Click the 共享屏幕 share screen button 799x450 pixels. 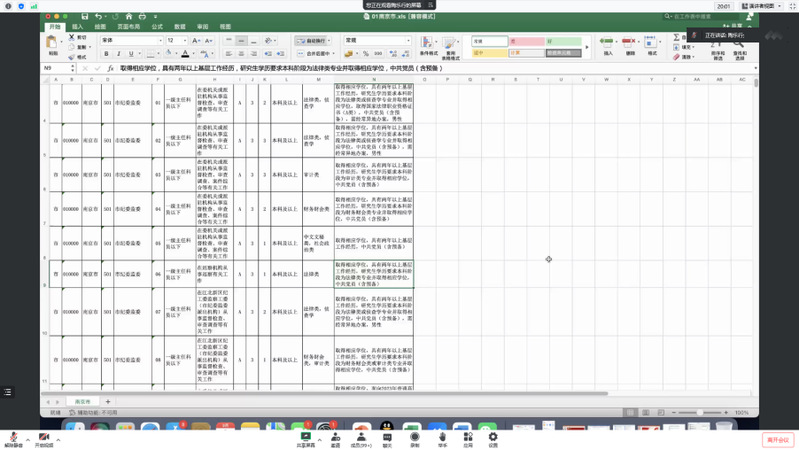(x=306, y=439)
